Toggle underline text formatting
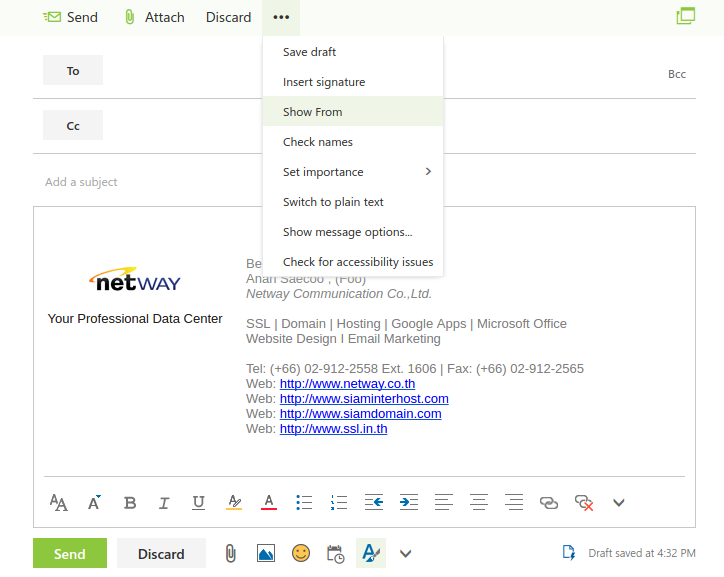 click(x=198, y=503)
